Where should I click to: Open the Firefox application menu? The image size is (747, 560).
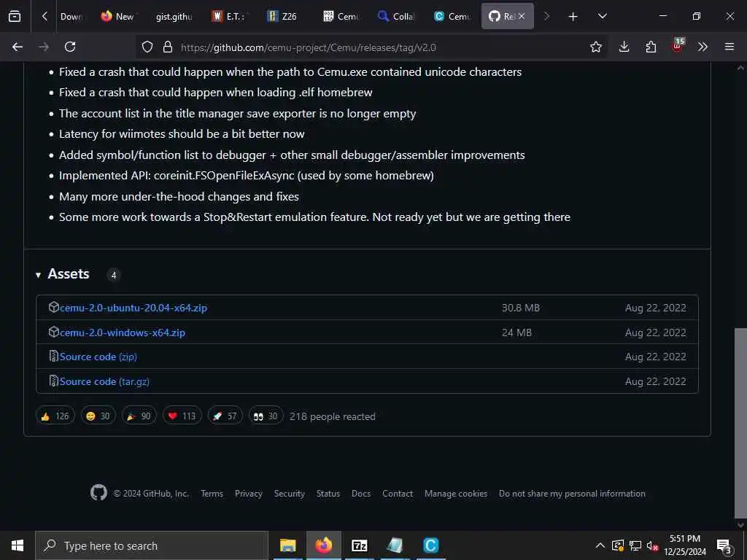coord(729,47)
